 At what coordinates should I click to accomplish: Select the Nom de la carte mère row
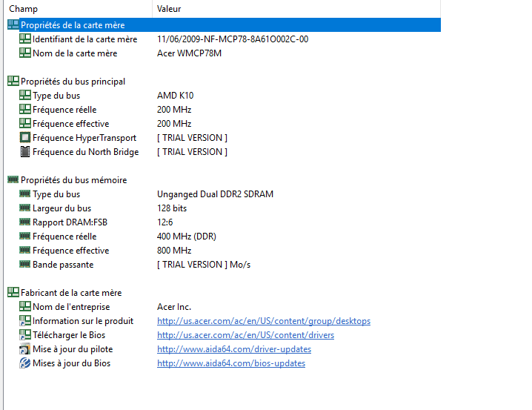(x=74, y=53)
